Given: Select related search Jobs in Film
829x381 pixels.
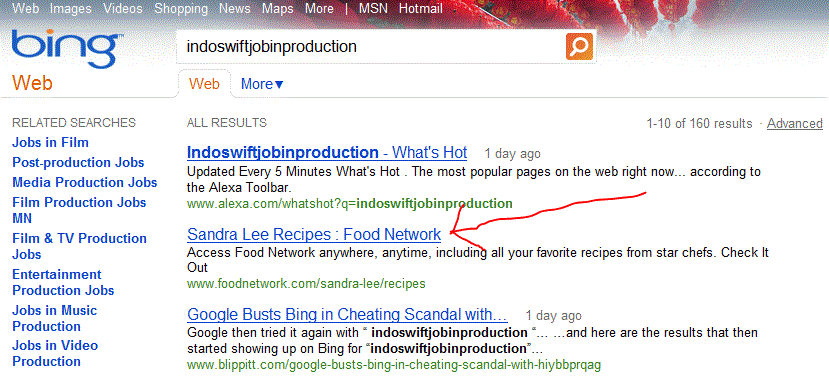Looking at the screenshot, I should point(50,143).
